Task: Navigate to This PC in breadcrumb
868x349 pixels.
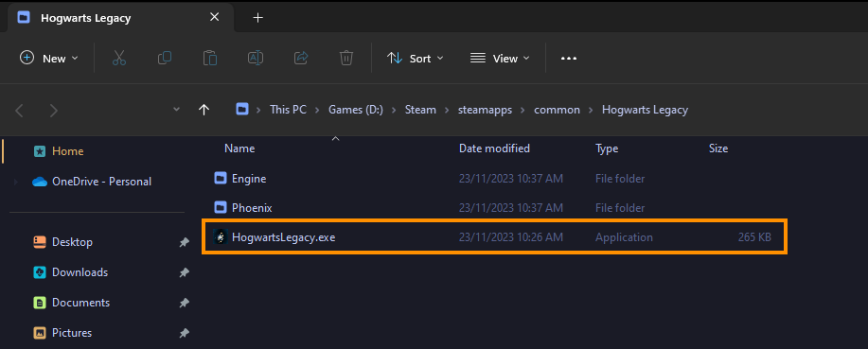Action: coord(288,110)
